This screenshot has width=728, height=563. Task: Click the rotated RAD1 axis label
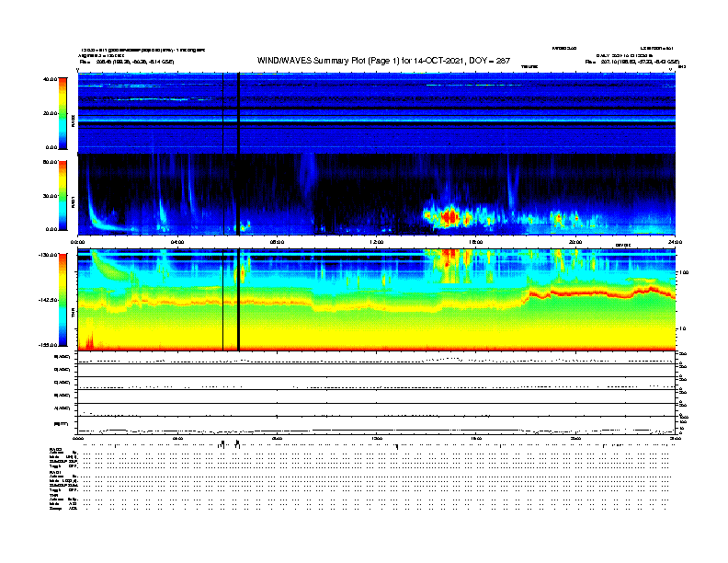73,202
